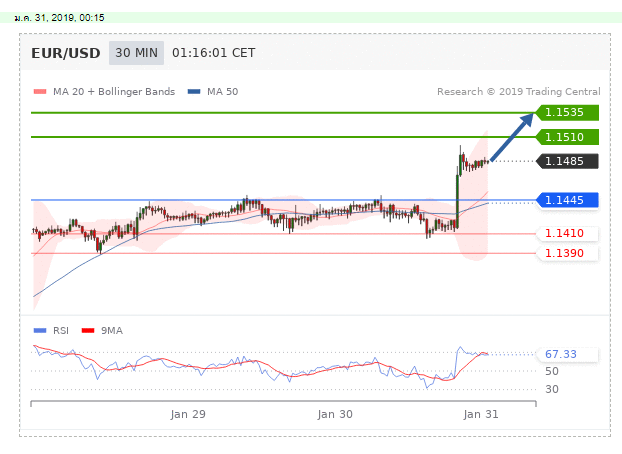Click the blue MA 50 legend swatch

(194, 92)
